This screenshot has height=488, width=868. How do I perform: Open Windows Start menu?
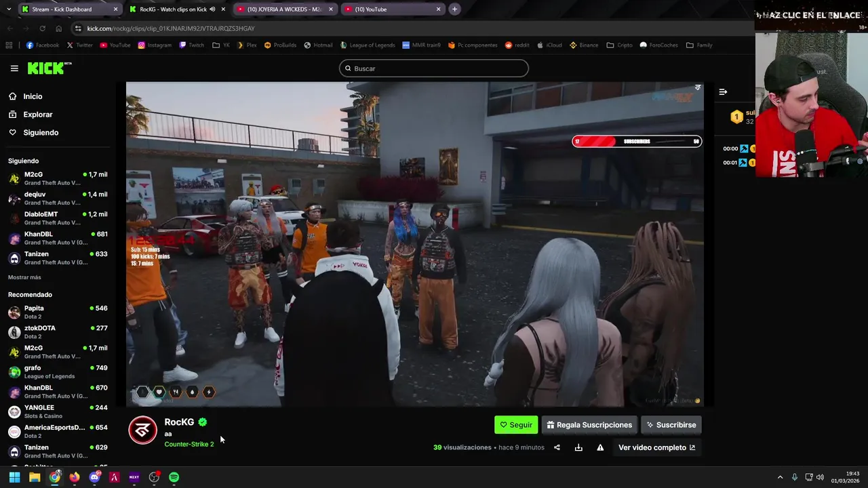[x=14, y=477]
